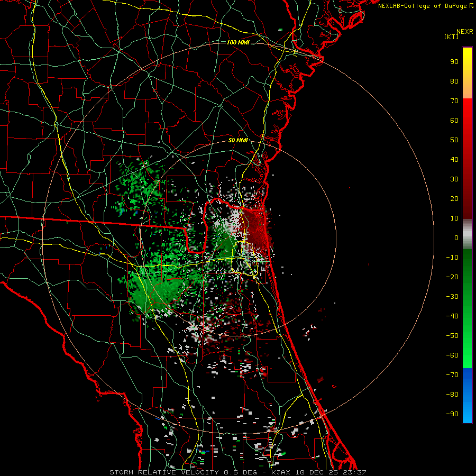
Task: Click the positive 90 knot scale value
Action: tap(454, 62)
